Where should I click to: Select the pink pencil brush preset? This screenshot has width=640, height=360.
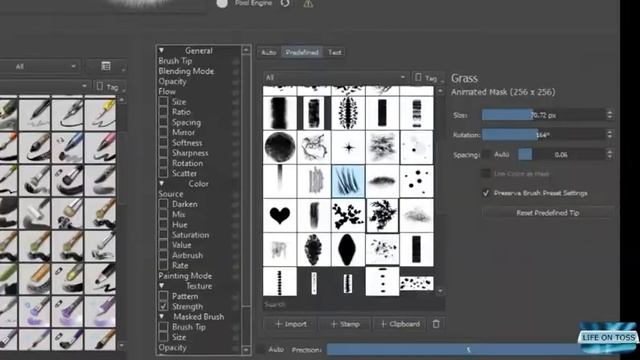pyautogui.click(x=100, y=147)
